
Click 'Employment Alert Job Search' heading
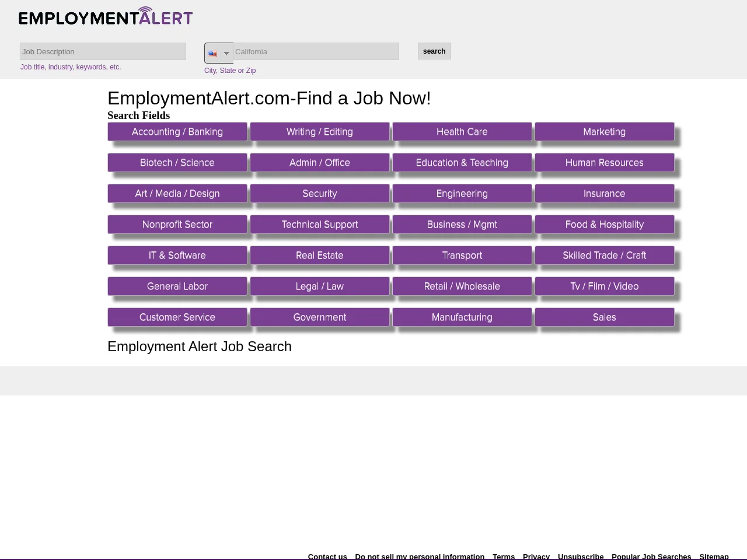pos(200,346)
